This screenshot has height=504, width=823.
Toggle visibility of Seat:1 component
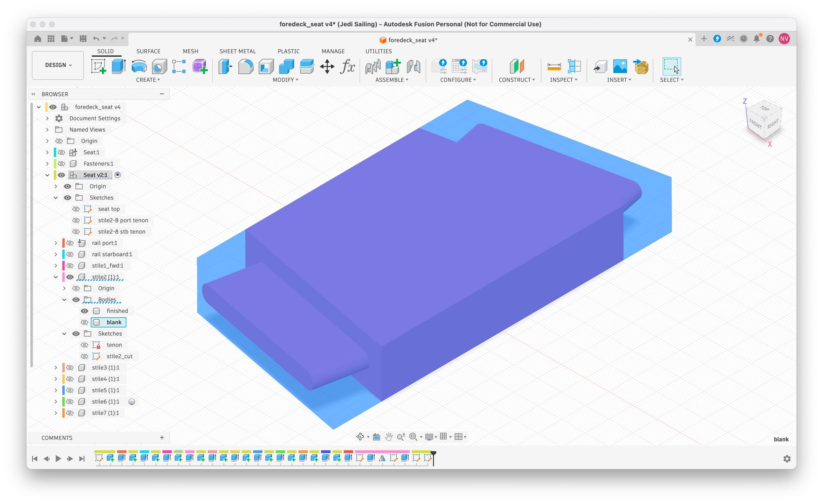(61, 153)
